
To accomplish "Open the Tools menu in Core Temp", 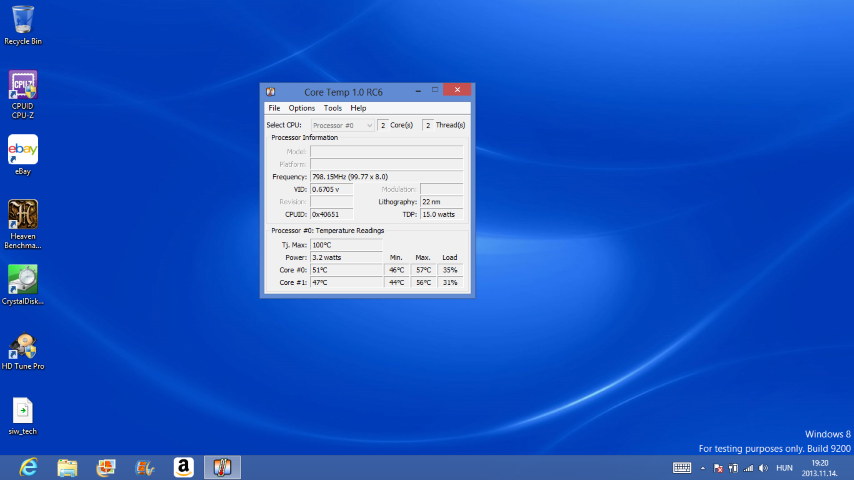I will tap(332, 108).
